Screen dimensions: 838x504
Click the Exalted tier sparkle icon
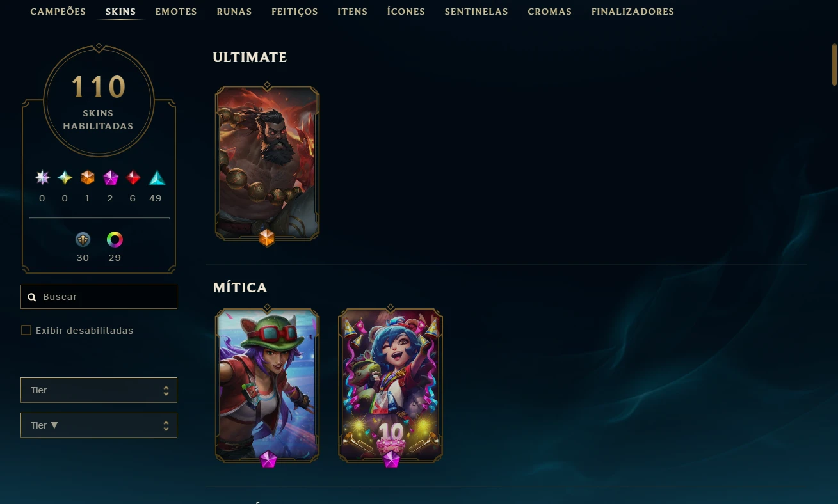pyautogui.click(x=65, y=178)
